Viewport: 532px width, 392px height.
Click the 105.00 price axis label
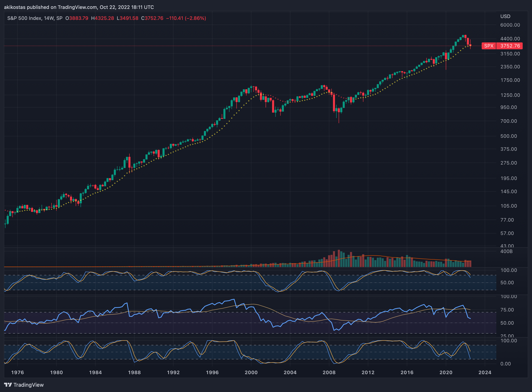(508, 206)
